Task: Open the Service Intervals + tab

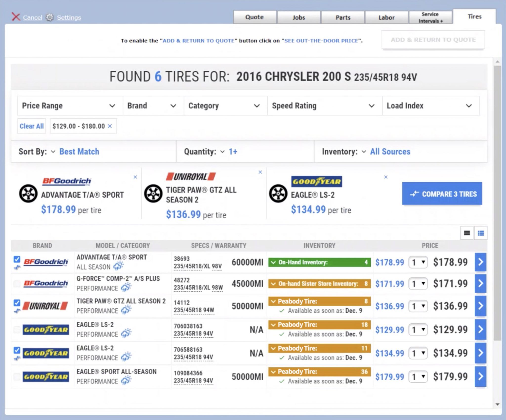Action: [430, 18]
